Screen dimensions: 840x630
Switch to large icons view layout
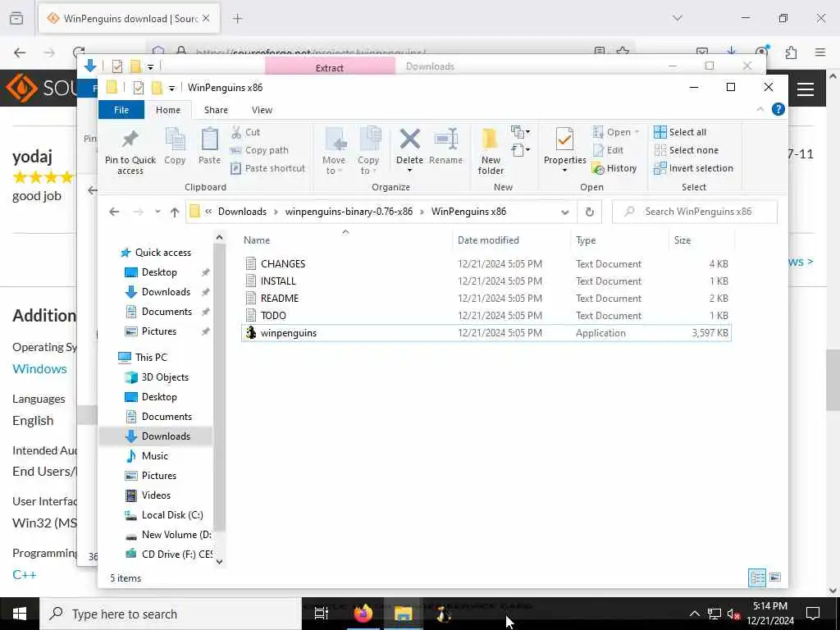coord(774,577)
